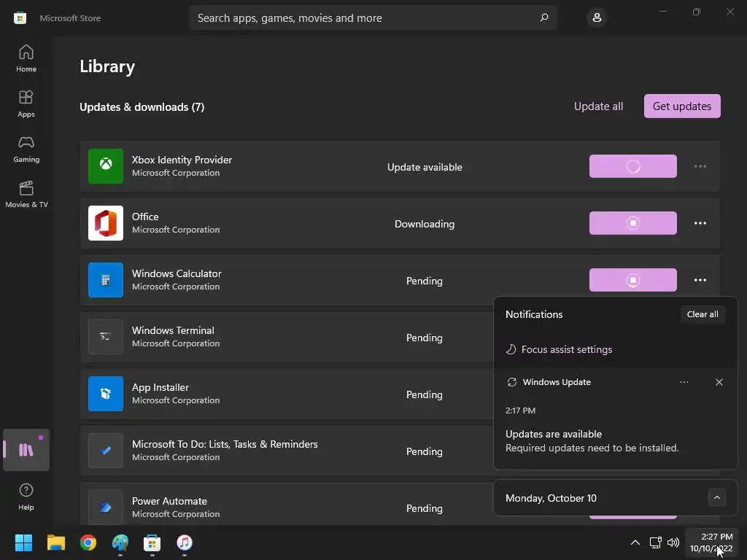Click the Windows Calculator app icon
Screen dimensions: 747x560
pos(106,280)
